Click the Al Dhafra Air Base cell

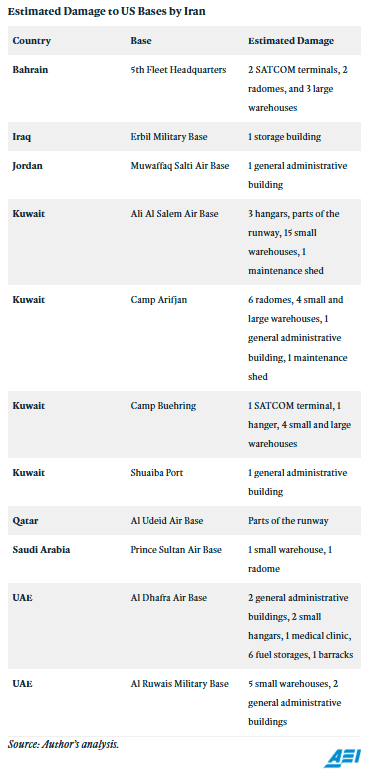coord(169,597)
